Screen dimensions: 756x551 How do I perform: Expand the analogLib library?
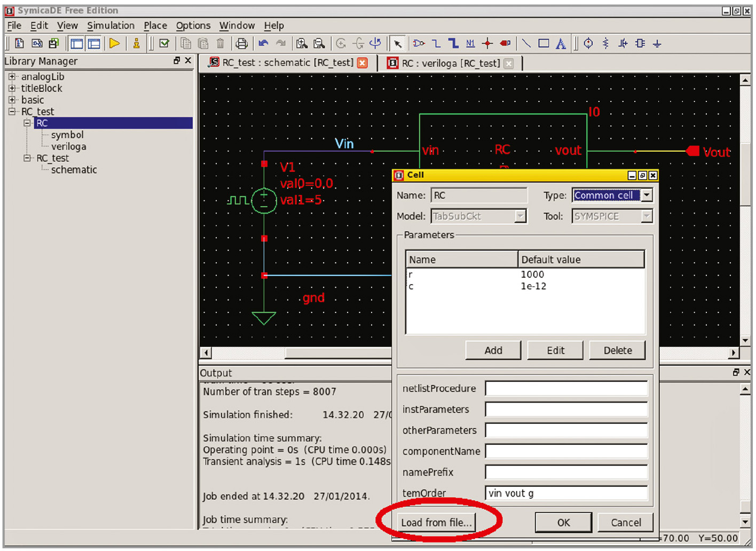click(x=12, y=76)
